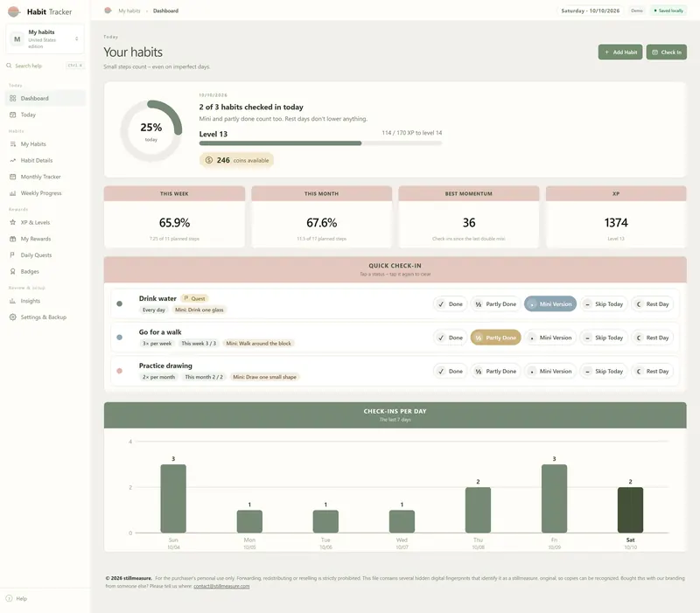Open the This Week 65.9% card
Image resolution: width=700 pixels, height=613 pixels.
coord(174,216)
